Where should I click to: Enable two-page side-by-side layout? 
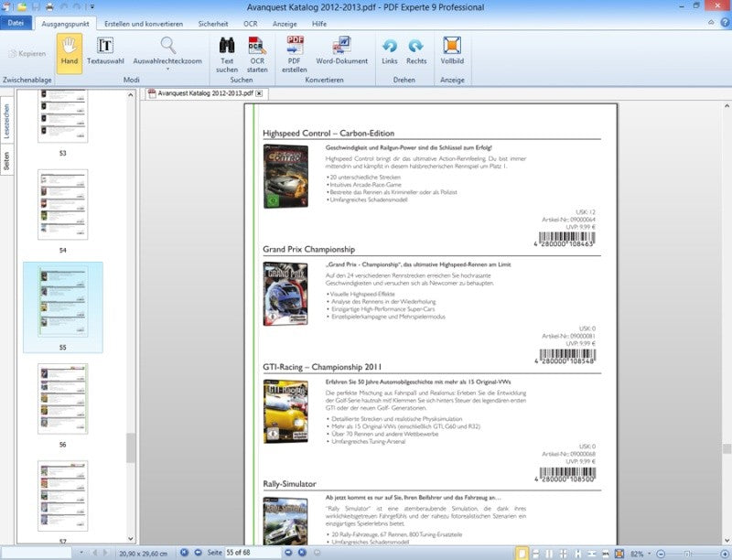point(550,554)
